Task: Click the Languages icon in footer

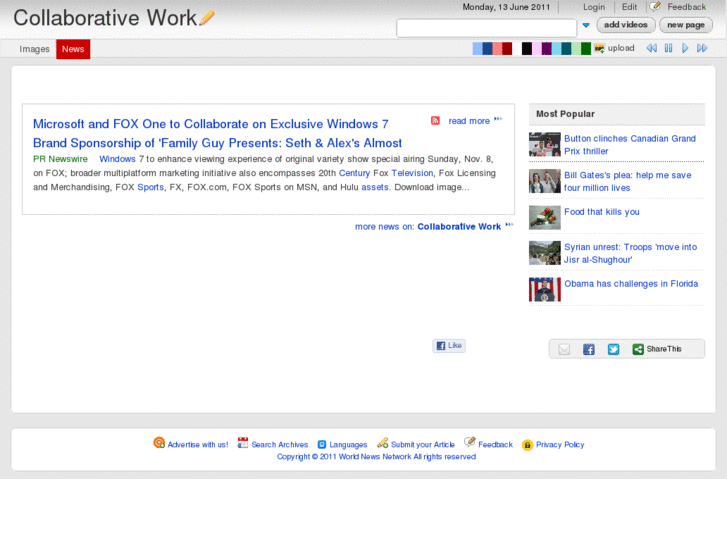Action: click(322, 444)
